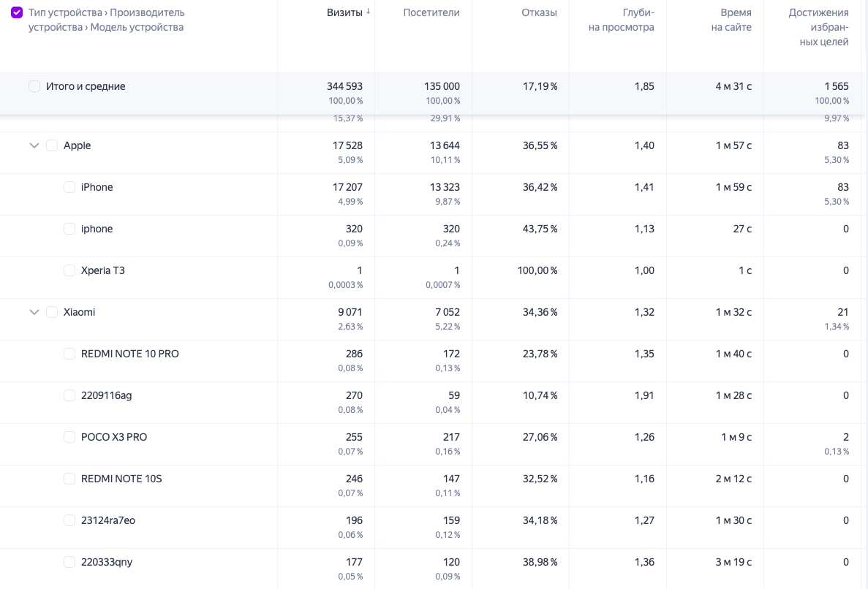Sort by Достижения избранных целей column

pyautogui.click(x=818, y=27)
